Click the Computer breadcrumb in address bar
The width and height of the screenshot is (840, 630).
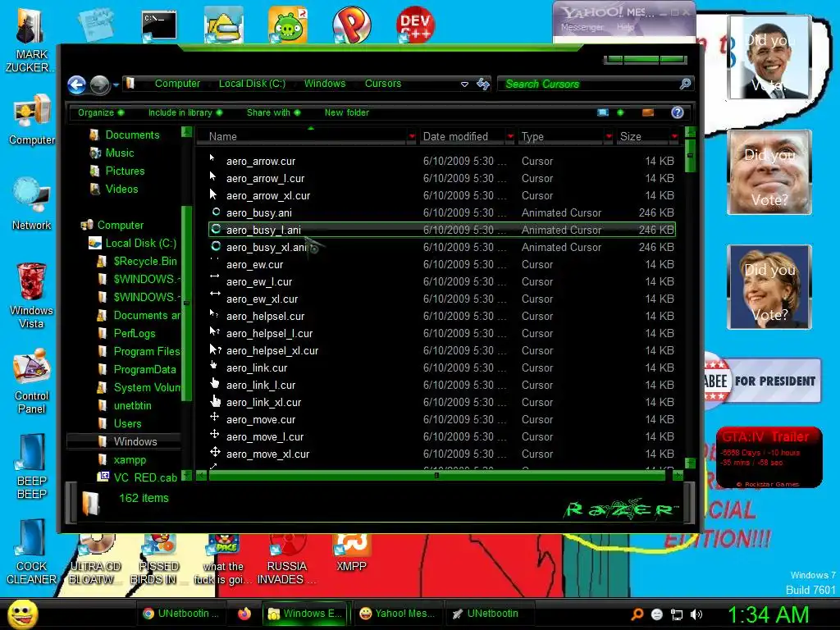point(177,84)
